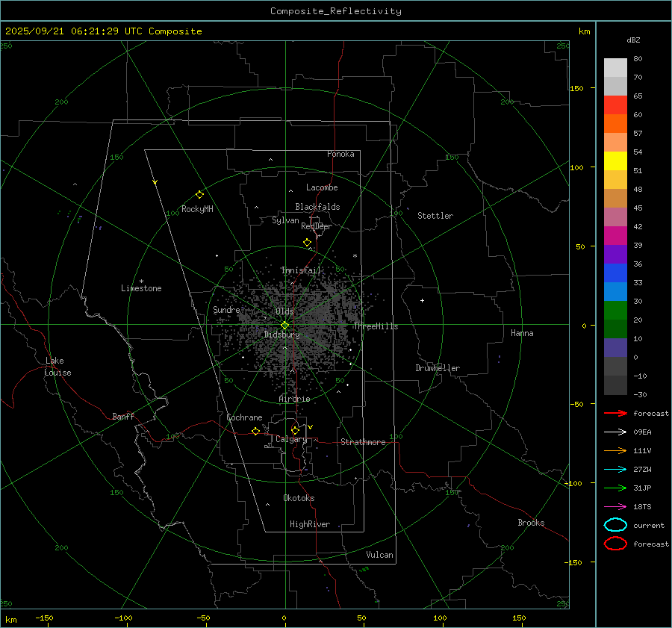The height and width of the screenshot is (628, 672).
Task: Click the yellow diamond marker above Calgary
Action: [295, 430]
